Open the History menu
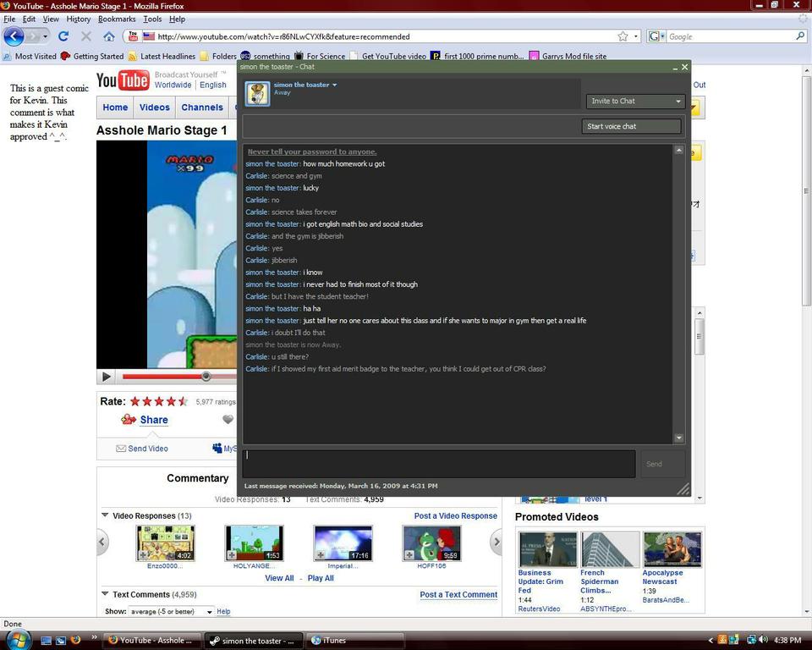812x650 pixels. pyautogui.click(x=78, y=19)
